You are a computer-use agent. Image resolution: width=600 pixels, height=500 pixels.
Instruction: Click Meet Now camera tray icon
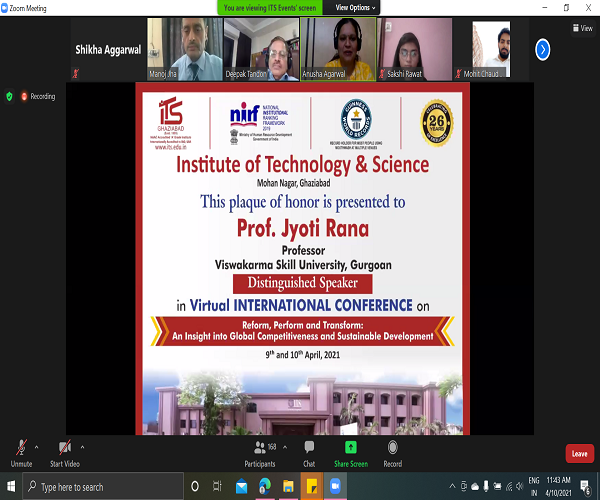(x=464, y=486)
